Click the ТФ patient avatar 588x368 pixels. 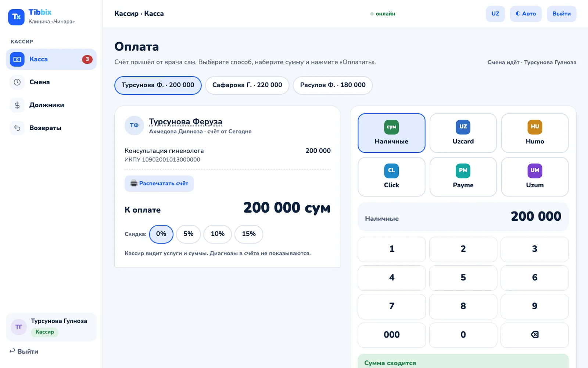(x=134, y=125)
